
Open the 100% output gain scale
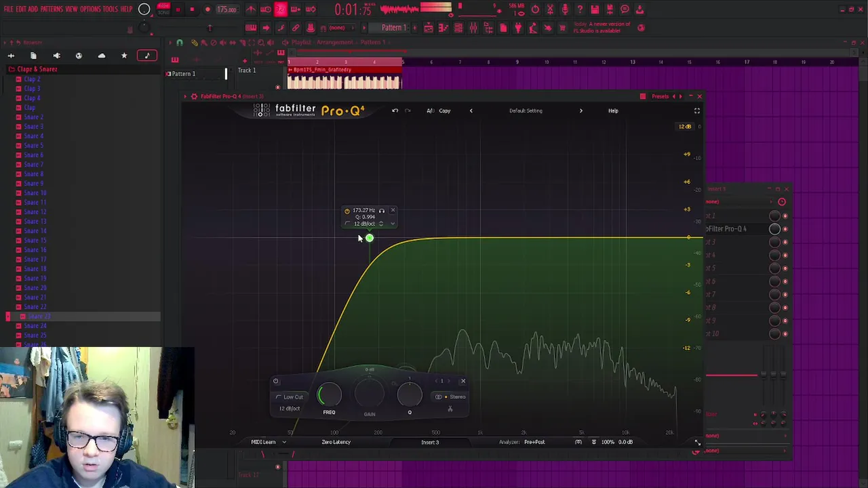click(608, 442)
